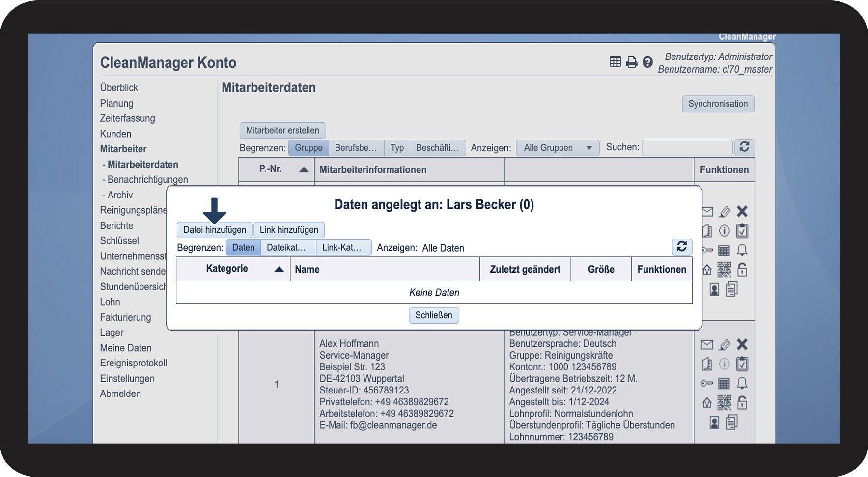Click the table grid icon in the header
The height and width of the screenshot is (477, 868).
point(615,62)
